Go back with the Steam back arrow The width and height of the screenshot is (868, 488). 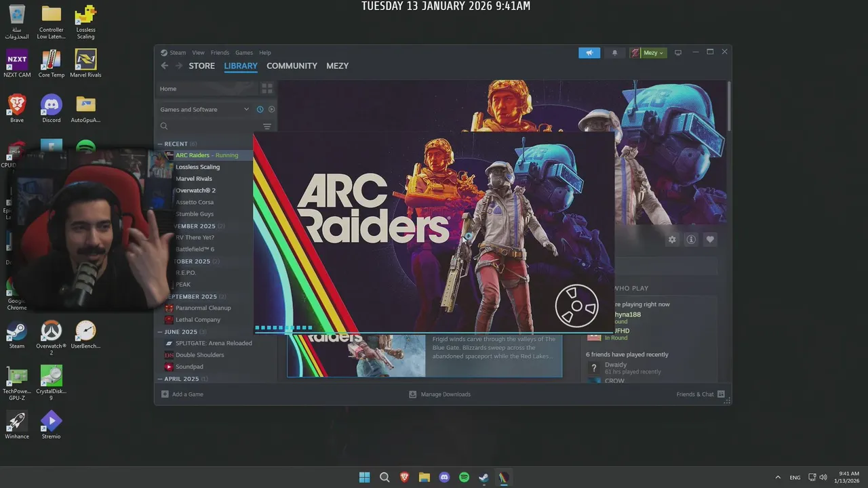coord(164,66)
